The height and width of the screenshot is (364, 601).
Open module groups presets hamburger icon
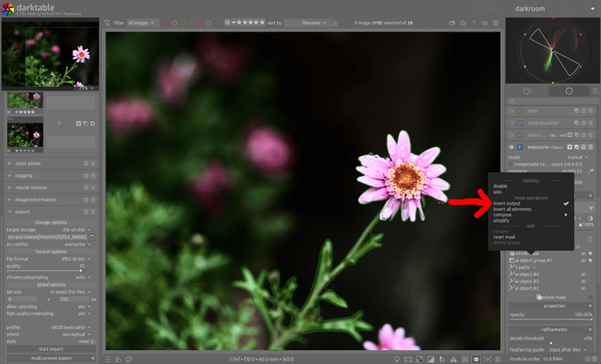tap(595, 91)
